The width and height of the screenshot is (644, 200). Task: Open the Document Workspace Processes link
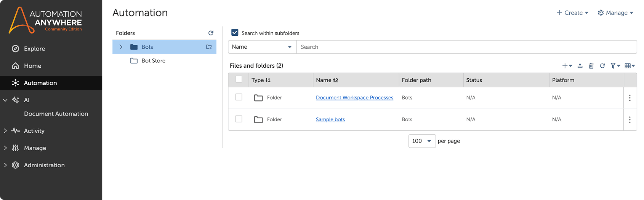(x=354, y=98)
